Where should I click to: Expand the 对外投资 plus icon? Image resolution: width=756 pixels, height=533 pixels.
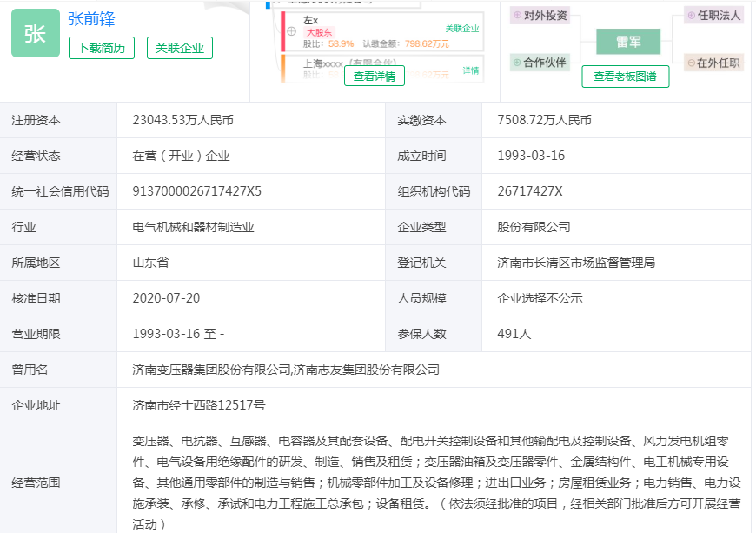tap(516, 16)
